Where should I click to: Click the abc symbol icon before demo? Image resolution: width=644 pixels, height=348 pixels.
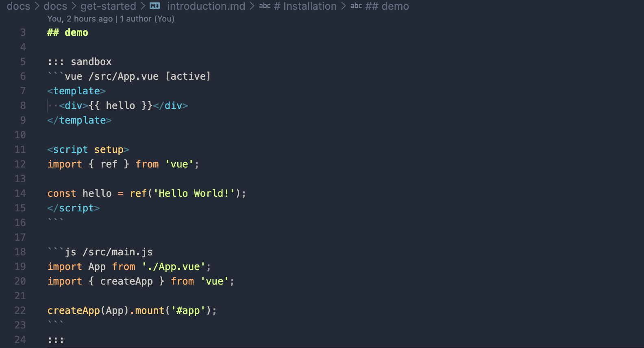point(356,6)
